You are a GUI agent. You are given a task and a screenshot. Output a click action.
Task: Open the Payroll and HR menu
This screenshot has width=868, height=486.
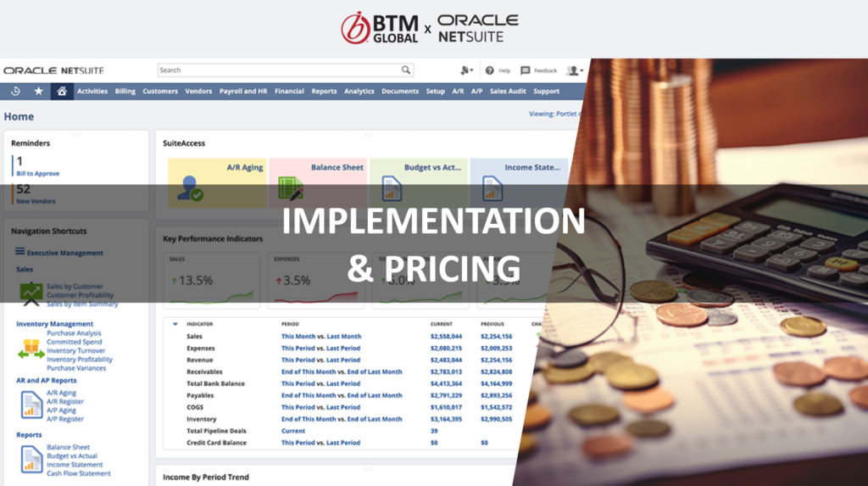243,92
